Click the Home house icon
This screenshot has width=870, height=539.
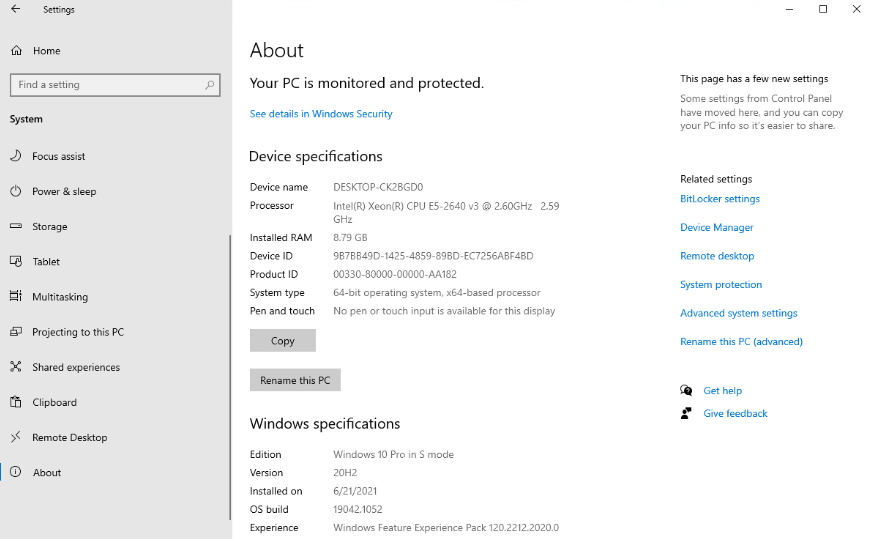(x=16, y=51)
